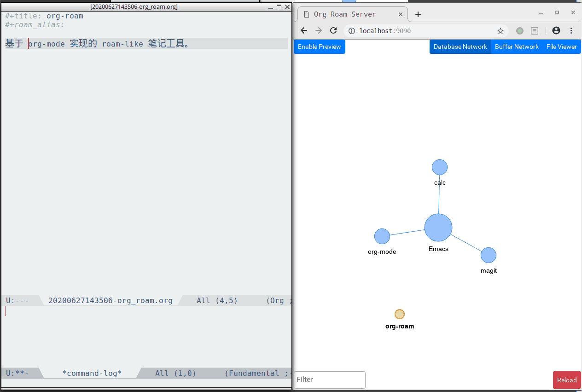Select the orange org-roam node

pos(400,314)
